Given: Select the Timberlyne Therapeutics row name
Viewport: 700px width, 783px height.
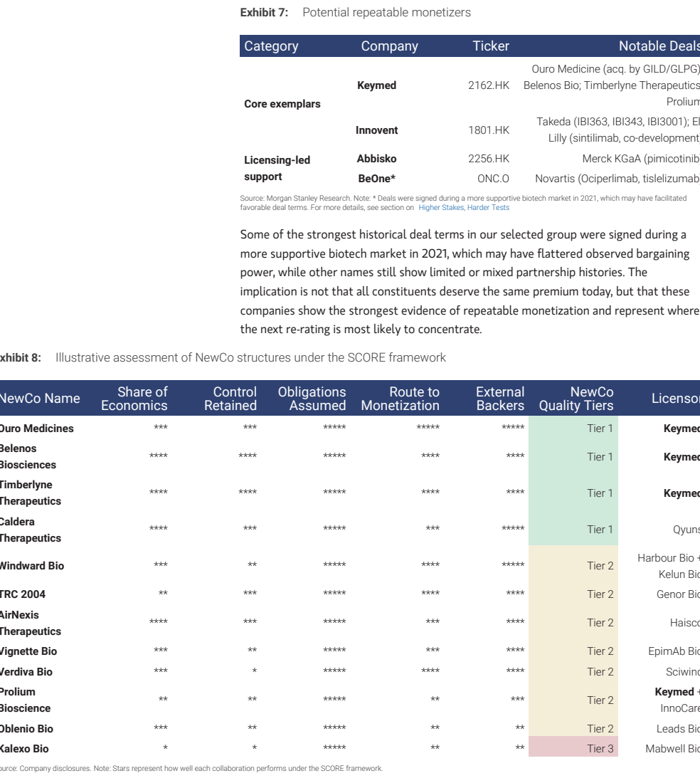Looking at the screenshot, I should pos(31,493).
